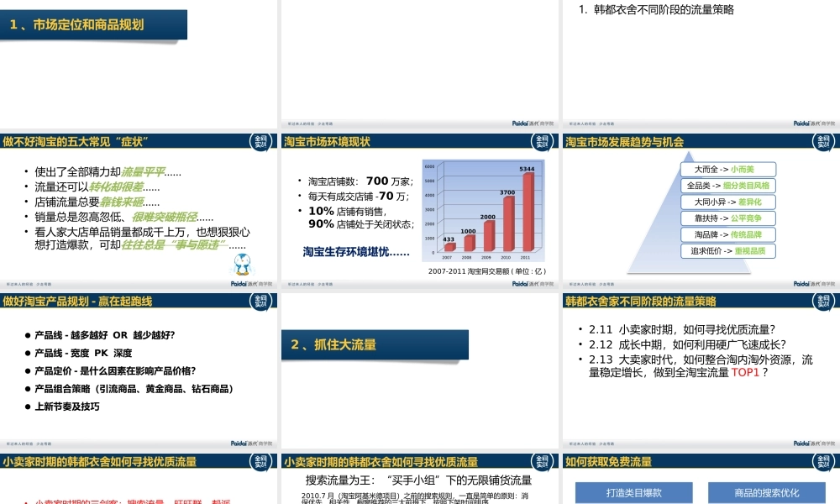840x504 pixels.
Task: Click the red TOP1 text
Action: click(746, 372)
